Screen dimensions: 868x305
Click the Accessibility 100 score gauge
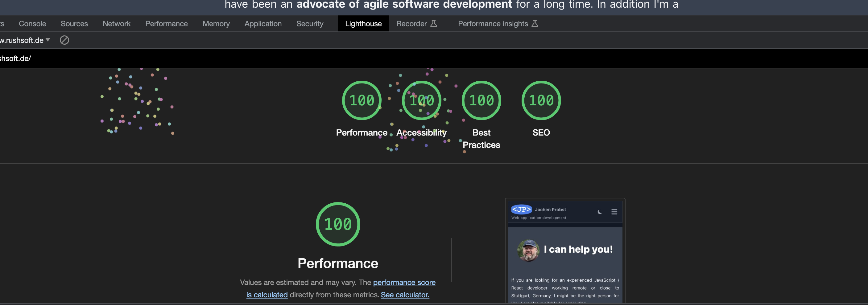(421, 100)
